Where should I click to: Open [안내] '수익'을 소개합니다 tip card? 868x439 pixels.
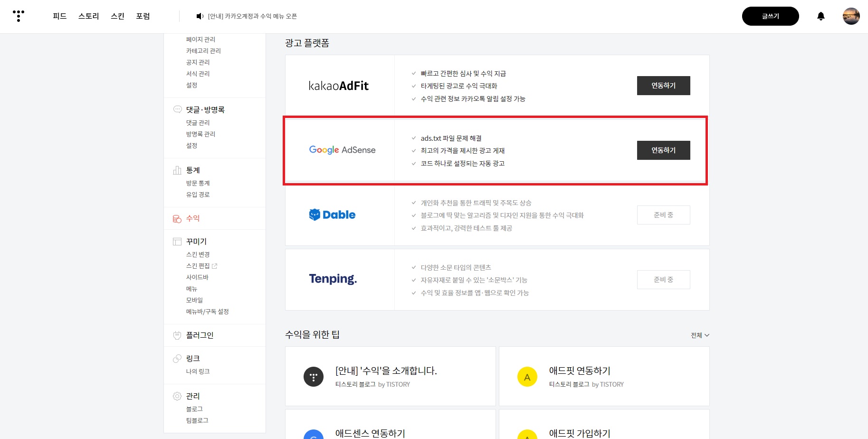click(x=391, y=376)
